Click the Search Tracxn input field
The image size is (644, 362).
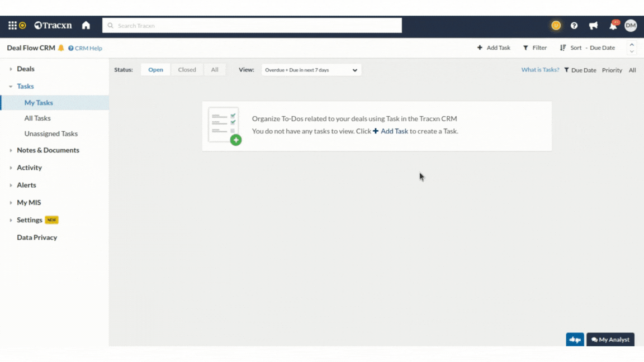[x=252, y=26]
